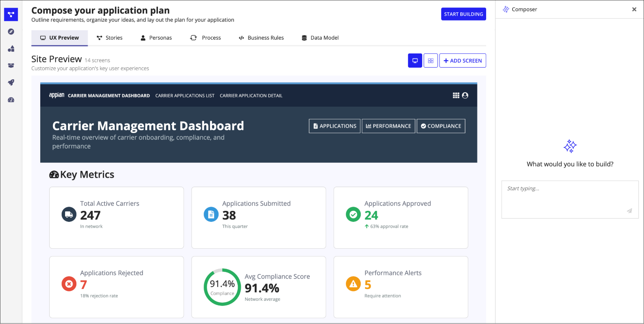This screenshot has width=644, height=324.
Task: Click the Appian logo in preview header
Action: coord(57,95)
